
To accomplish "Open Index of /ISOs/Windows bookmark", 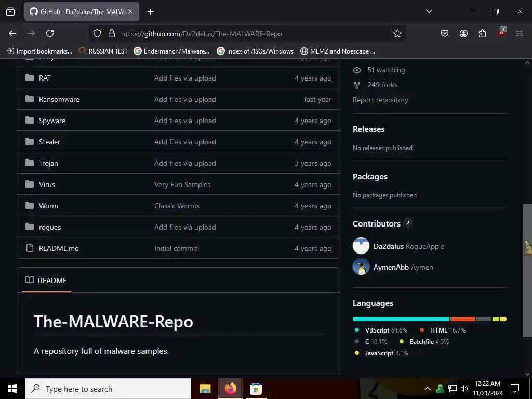I will 255,51.
